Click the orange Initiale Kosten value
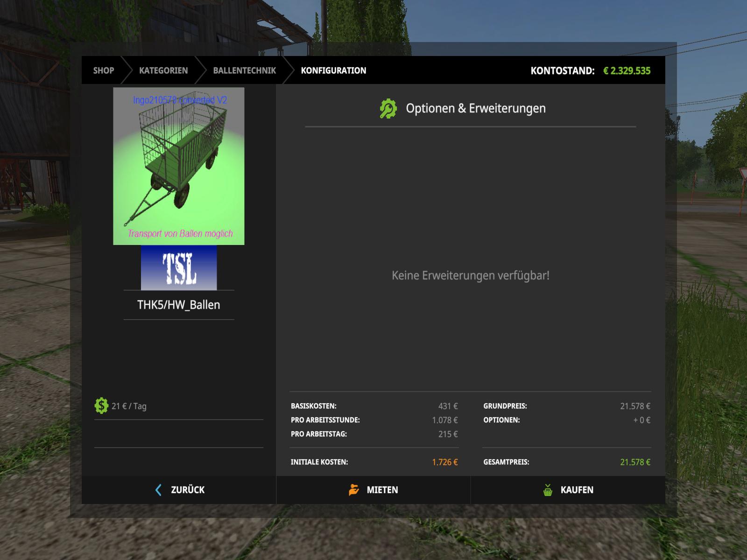 [444, 462]
